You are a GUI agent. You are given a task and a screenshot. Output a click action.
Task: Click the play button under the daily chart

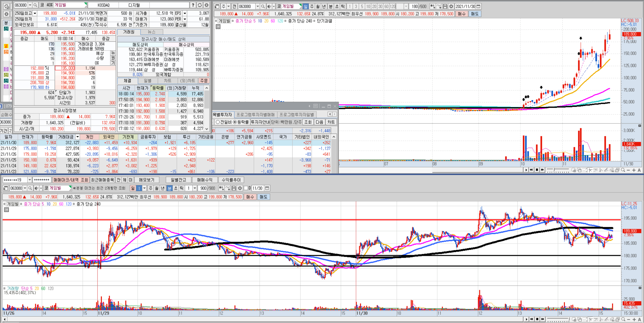[526, 170]
